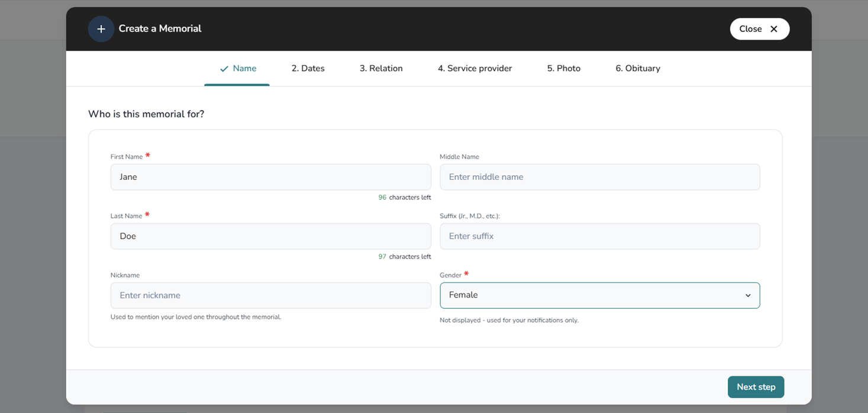This screenshot has height=413, width=868.
Task: Focus the First Name field containing Jane
Action: [x=270, y=177]
